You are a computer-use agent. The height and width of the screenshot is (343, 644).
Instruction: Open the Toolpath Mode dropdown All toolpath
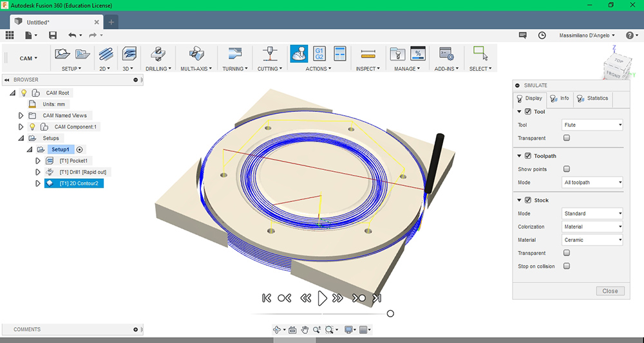[x=592, y=182]
